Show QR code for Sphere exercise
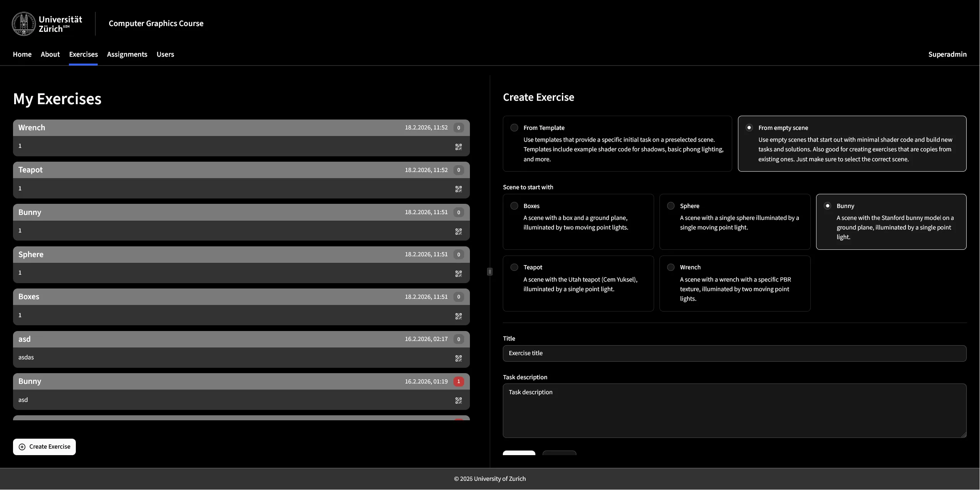 [458, 274]
